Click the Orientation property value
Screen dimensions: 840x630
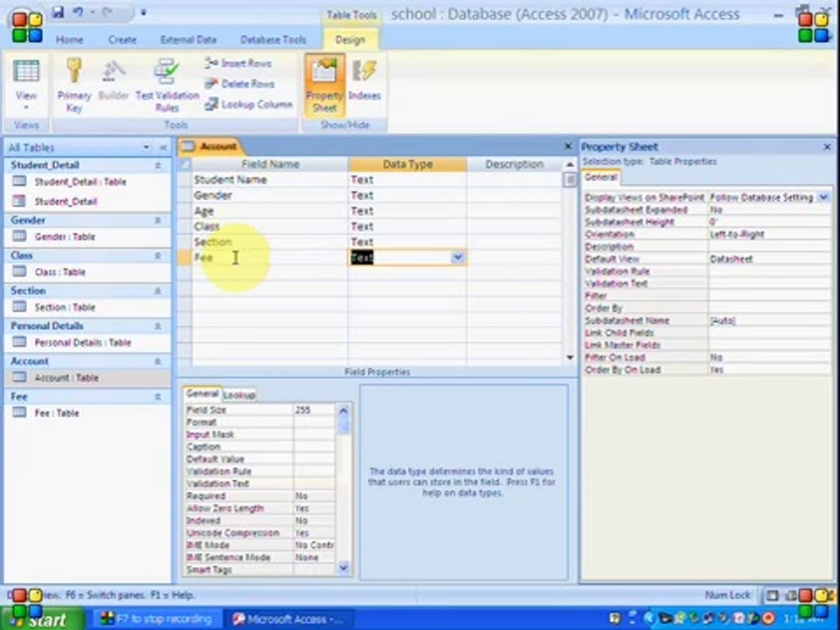pyautogui.click(x=769, y=234)
